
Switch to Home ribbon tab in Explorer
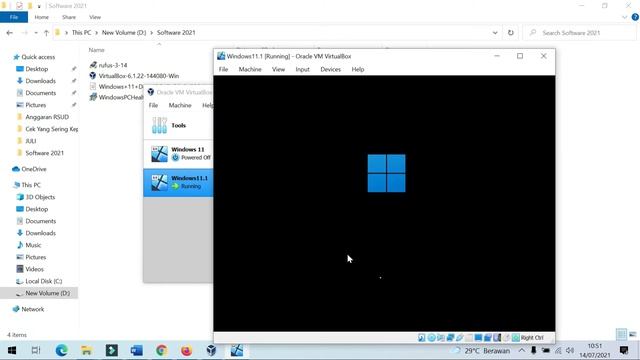42,17
